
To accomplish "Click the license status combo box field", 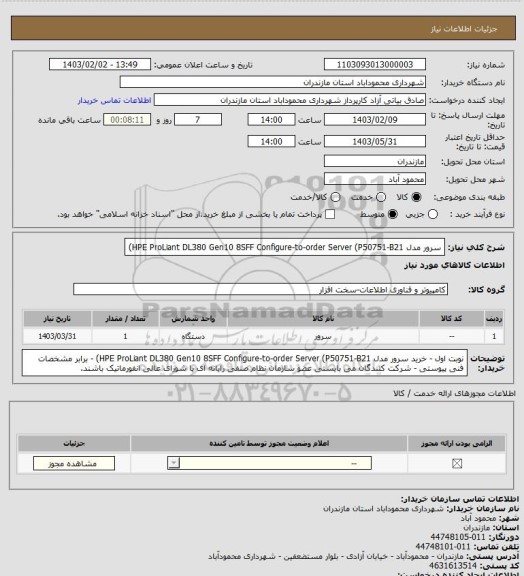I will 269,463.
